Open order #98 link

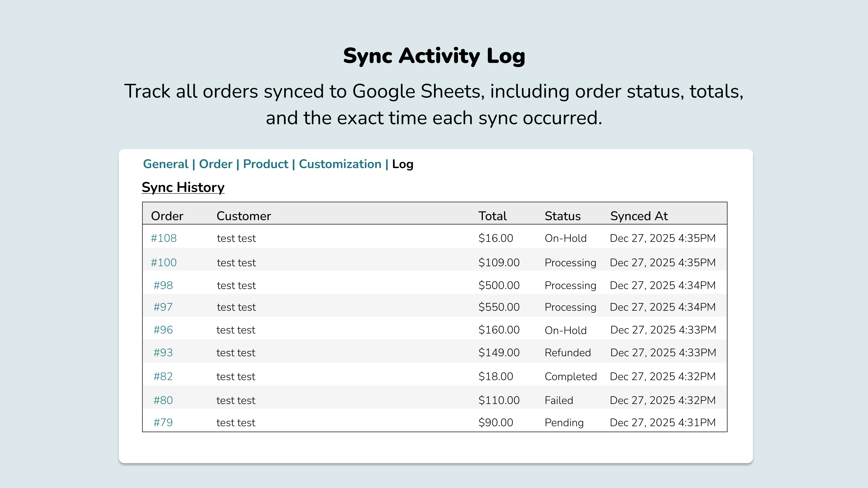(x=163, y=285)
